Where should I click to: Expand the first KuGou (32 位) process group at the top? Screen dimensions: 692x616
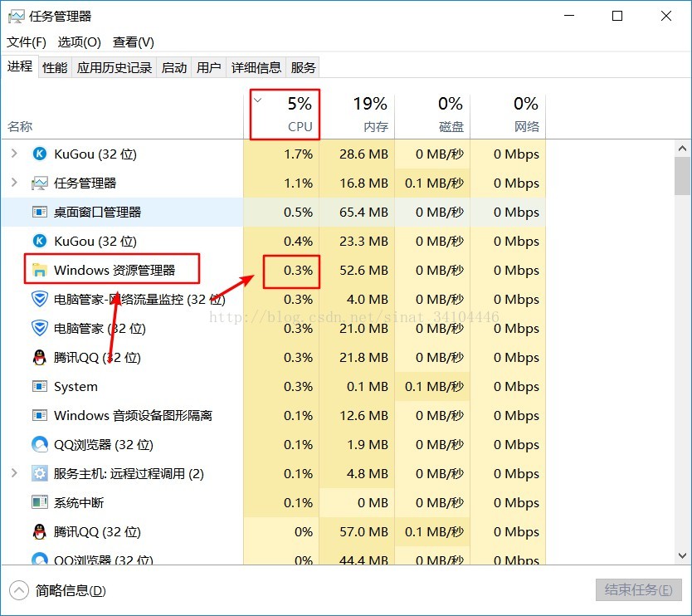14,154
